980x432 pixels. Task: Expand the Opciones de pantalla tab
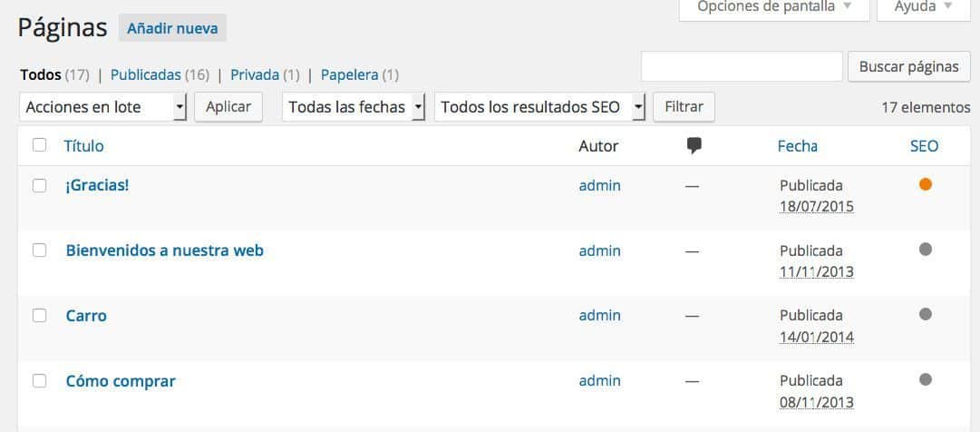(774, 7)
